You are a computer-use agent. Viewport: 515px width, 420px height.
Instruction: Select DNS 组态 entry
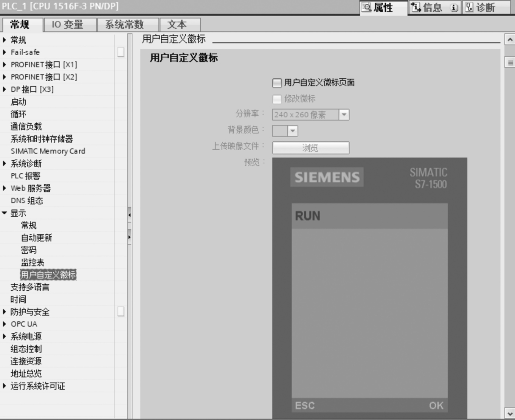tap(27, 200)
